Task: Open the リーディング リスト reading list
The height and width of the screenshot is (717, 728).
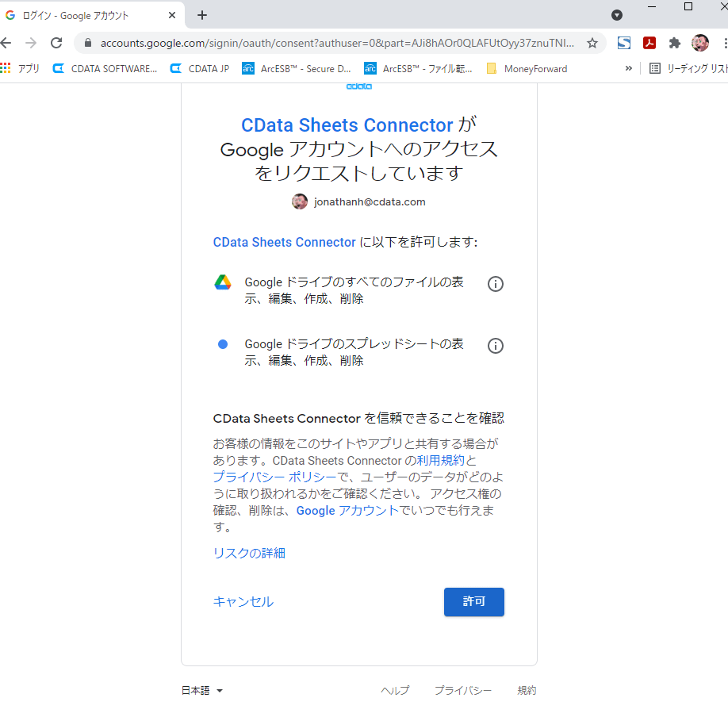Action: point(688,69)
